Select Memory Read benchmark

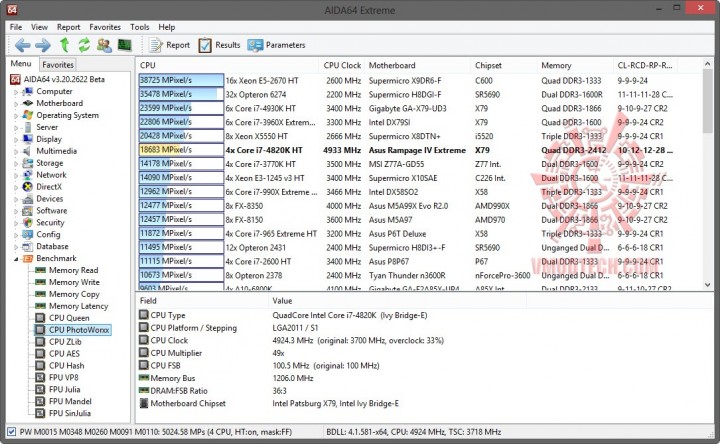click(x=73, y=270)
